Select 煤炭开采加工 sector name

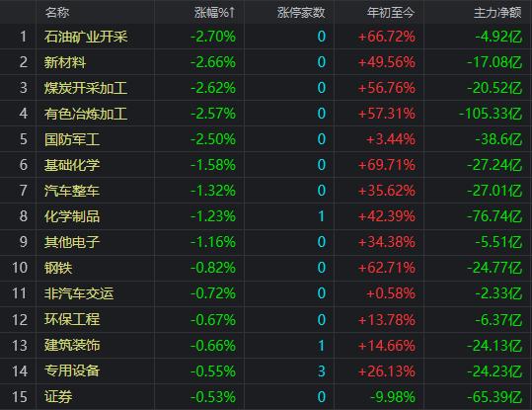(86, 88)
